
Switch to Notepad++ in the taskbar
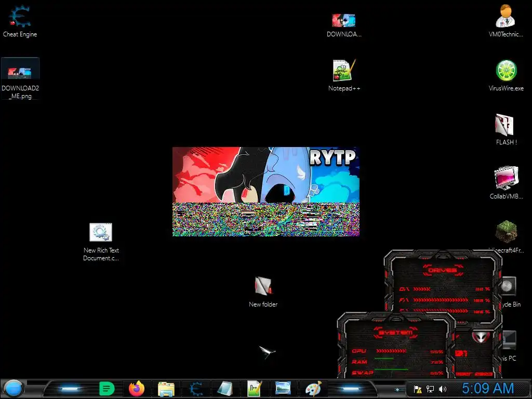(x=254, y=389)
